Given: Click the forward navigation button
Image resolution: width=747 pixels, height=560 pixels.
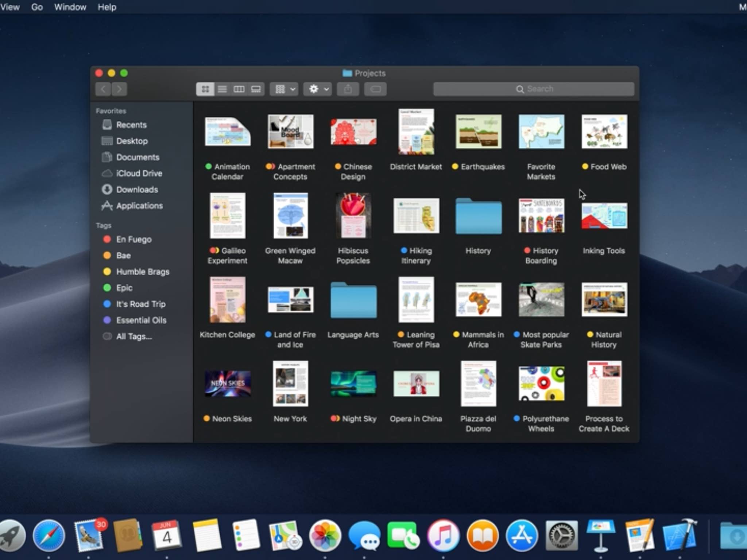Looking at the screenshot, I should click(119, 89).
